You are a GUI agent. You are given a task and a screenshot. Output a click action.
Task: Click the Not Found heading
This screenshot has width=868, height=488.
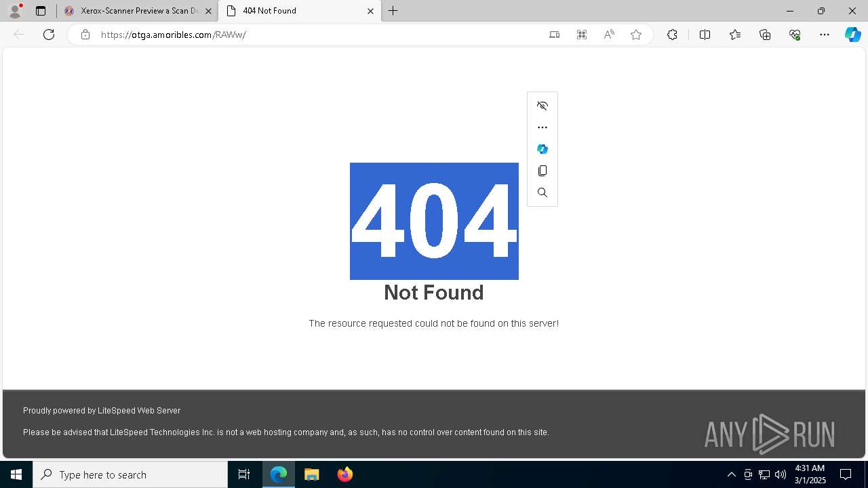(x=434, y=292)
